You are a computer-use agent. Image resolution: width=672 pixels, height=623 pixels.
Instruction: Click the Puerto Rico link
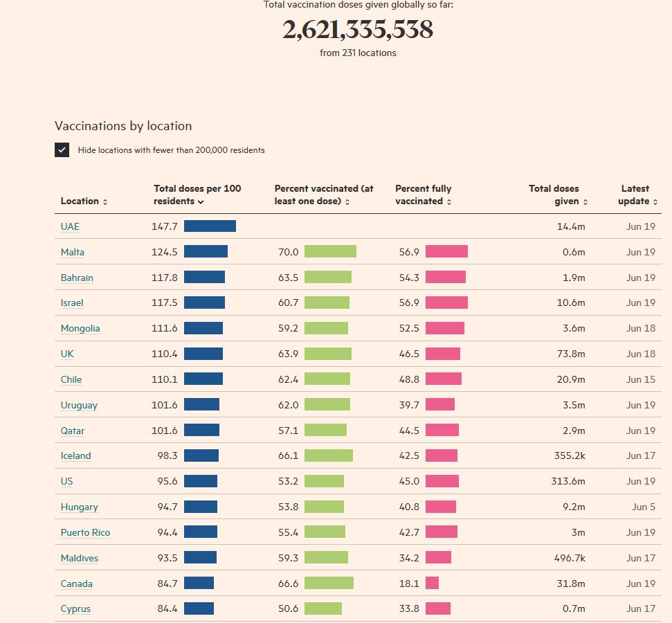[85, 532]
